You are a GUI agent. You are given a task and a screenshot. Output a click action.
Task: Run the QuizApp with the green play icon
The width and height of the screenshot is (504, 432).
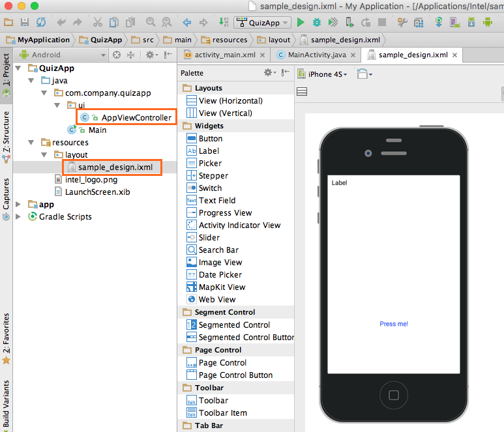(x=301, y=22)
